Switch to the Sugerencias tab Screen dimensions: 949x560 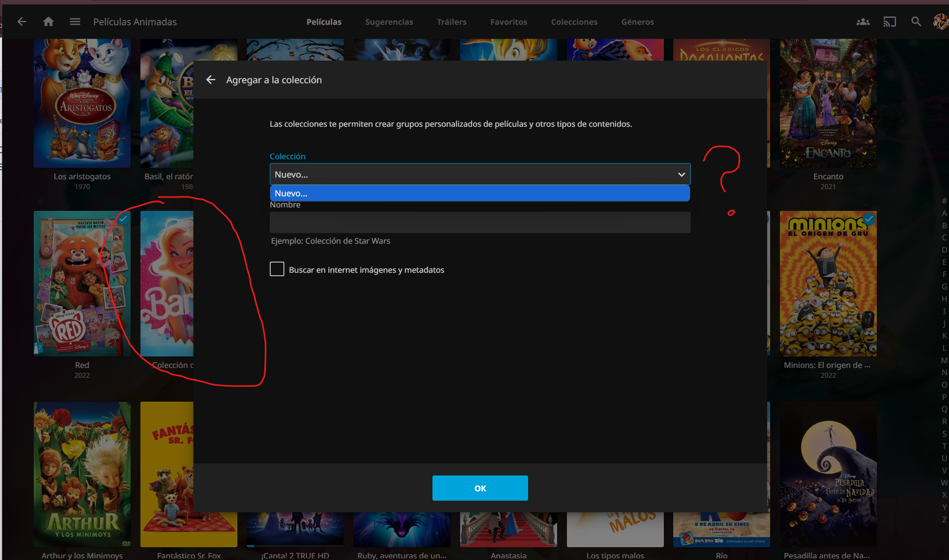pos(389,22)
